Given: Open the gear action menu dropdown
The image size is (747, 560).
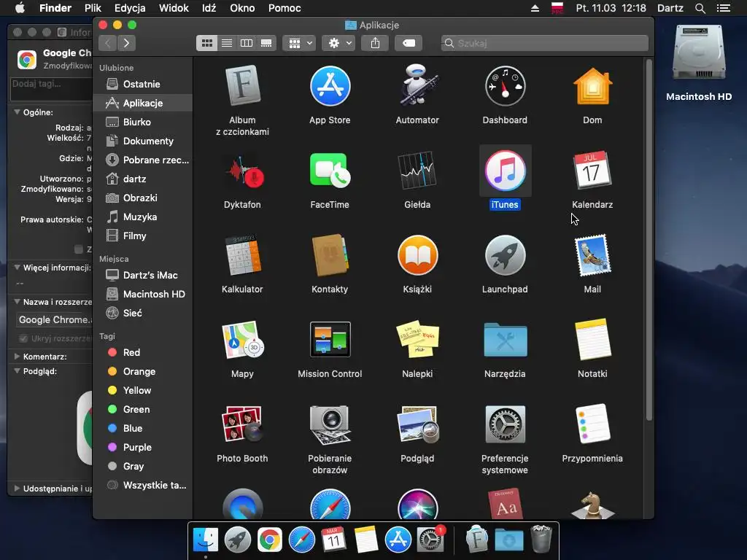Looking at the screenshot, I should (x=338, y=43).
